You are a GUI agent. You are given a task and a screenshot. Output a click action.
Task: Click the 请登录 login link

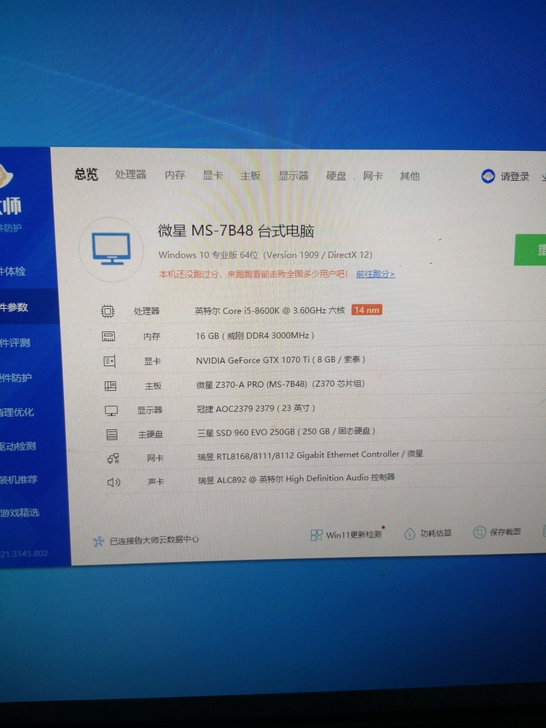514,176
